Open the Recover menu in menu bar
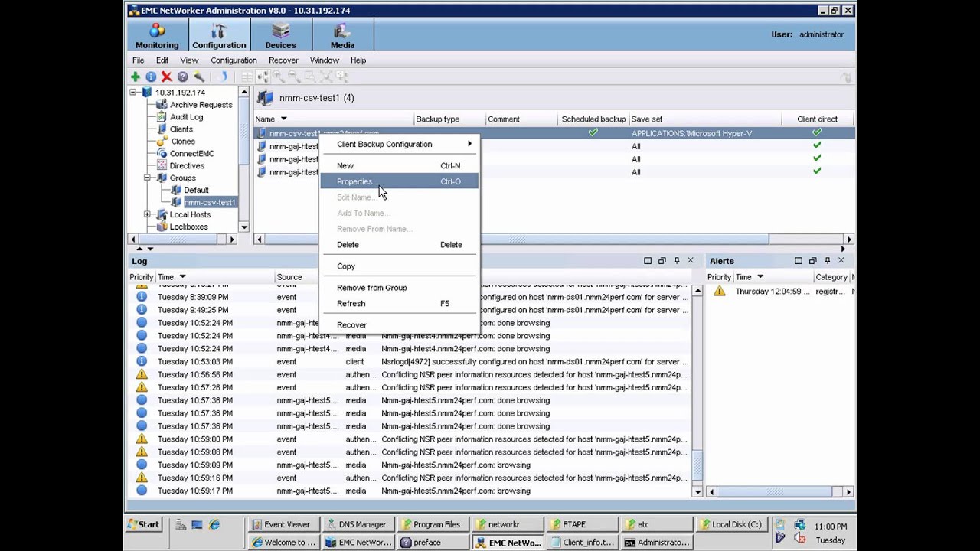This screenshot has width=980, height=551. pos(283,60)
